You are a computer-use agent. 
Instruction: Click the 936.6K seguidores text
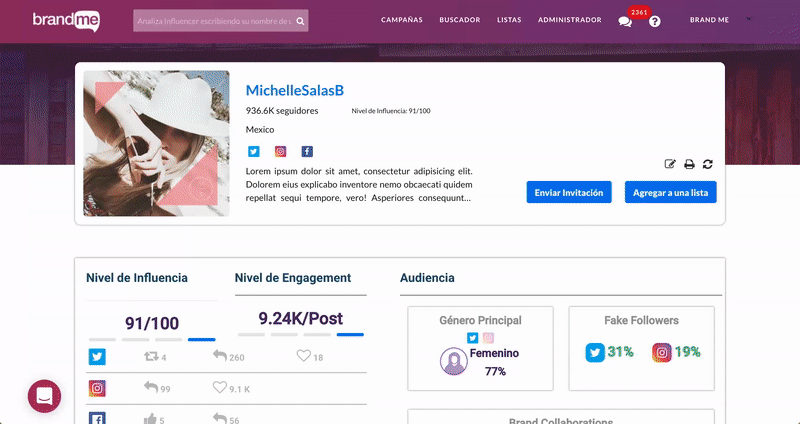(x=282, y=111)
